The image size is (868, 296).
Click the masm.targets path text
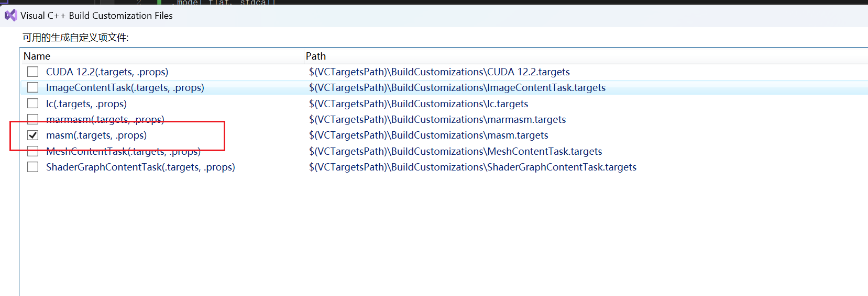pyautogui.click(x=428, y=135)
